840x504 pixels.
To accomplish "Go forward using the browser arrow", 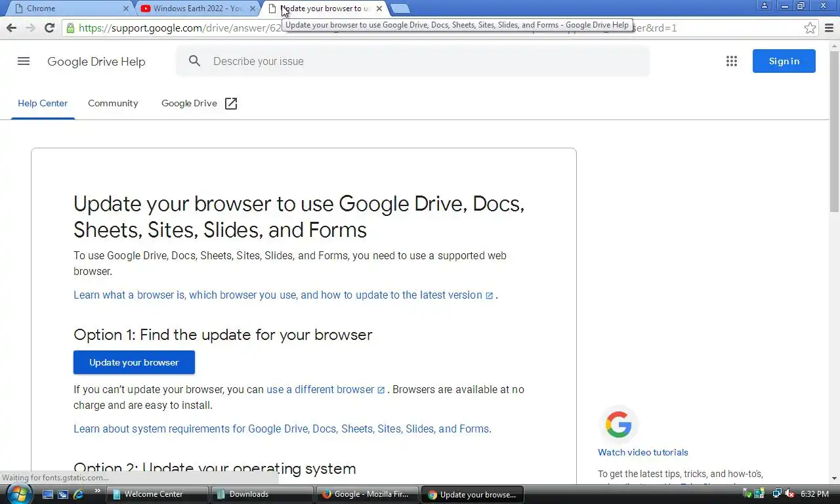I will (30, 28).
